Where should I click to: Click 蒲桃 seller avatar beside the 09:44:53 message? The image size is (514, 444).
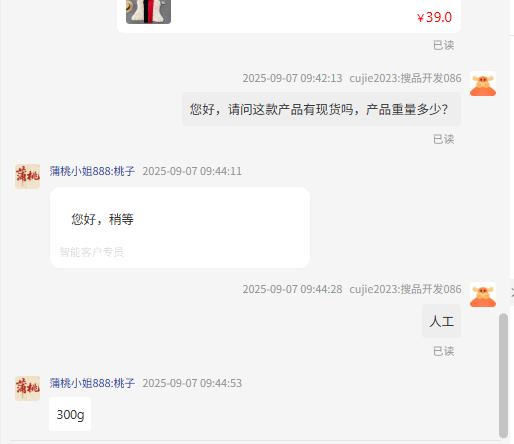click(27, 389)
